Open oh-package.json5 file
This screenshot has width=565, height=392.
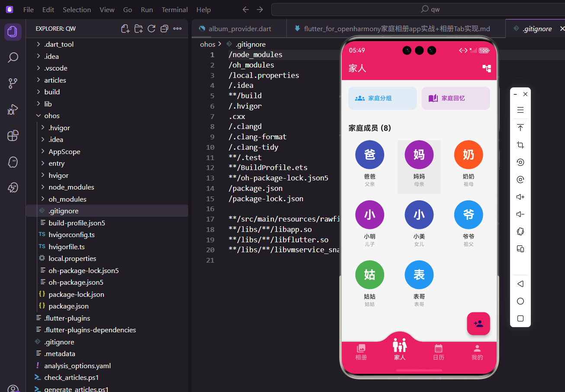point(107,282)
